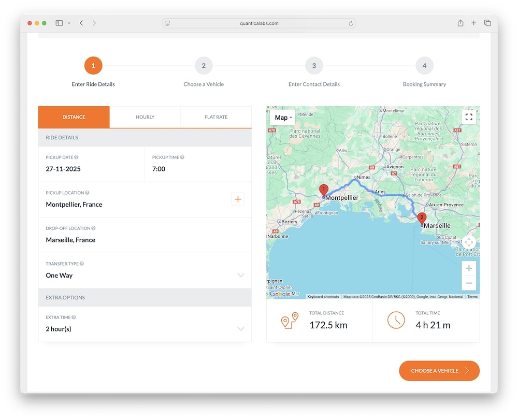Click the Enter Ride Details step label

click(93, 84)
